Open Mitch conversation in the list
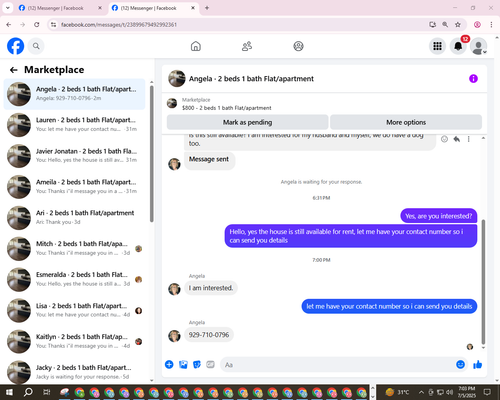The height and width of the screenshot is (400, 500). click(75, 249)
